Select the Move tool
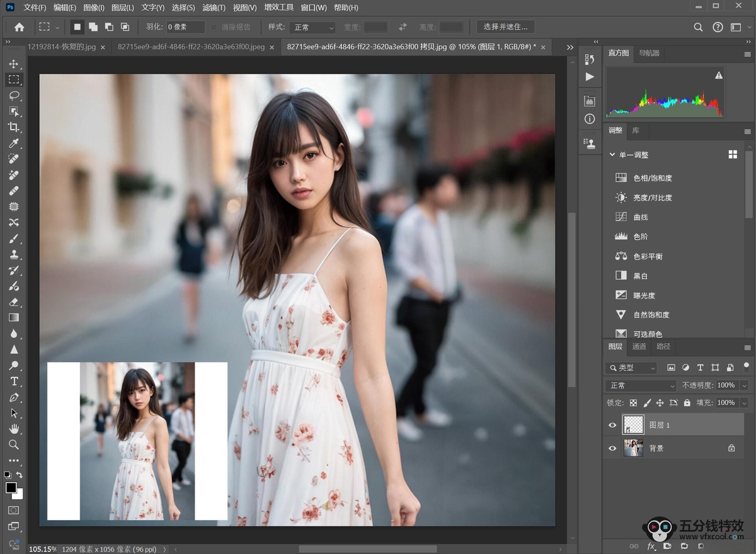756x554 pixels. click(14, 64)
